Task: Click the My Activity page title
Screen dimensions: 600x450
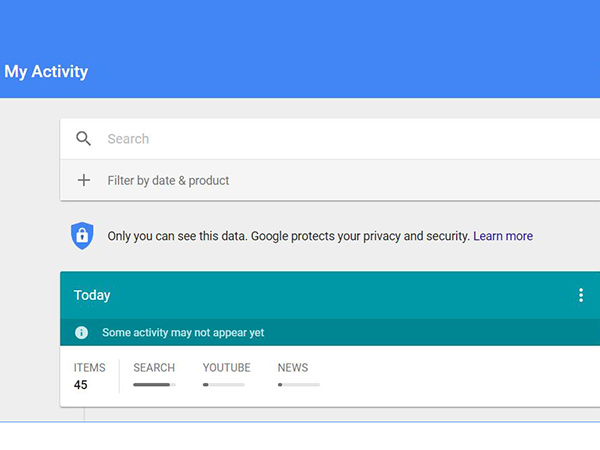Action: tap(46, 72)
